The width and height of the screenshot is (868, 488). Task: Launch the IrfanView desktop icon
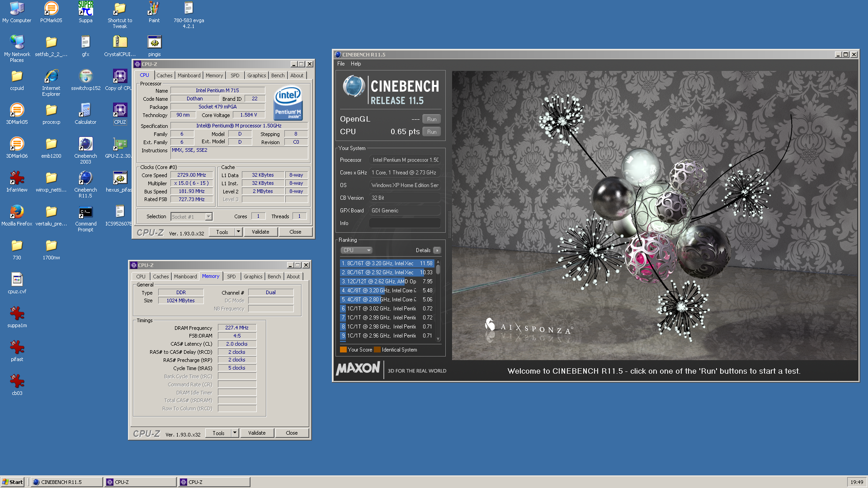(x=17, y=181)
